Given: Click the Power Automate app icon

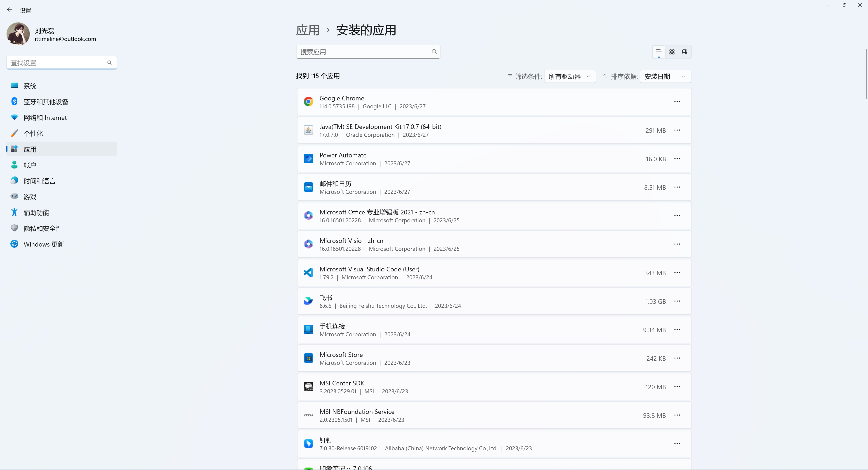Looking at the screenshot, I should (308, 159).
